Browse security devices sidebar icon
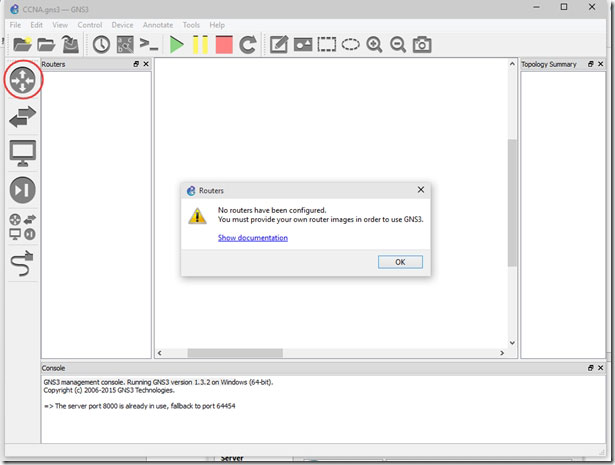The height and width of the screenshot is (465, 615). click(23, 190)
